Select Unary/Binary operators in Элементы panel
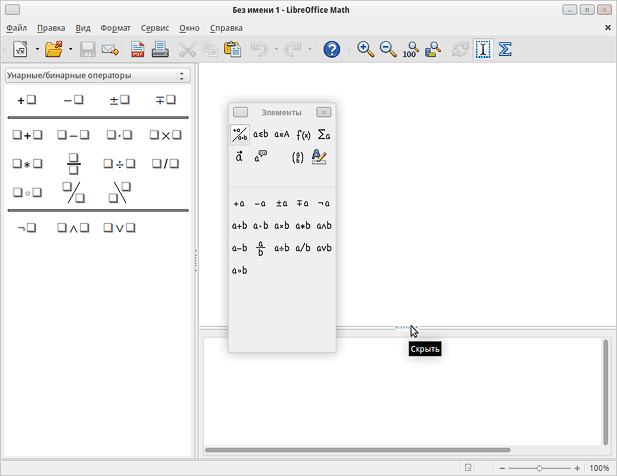The width and height of the screenshot is (617, 476). pos(240,135)
